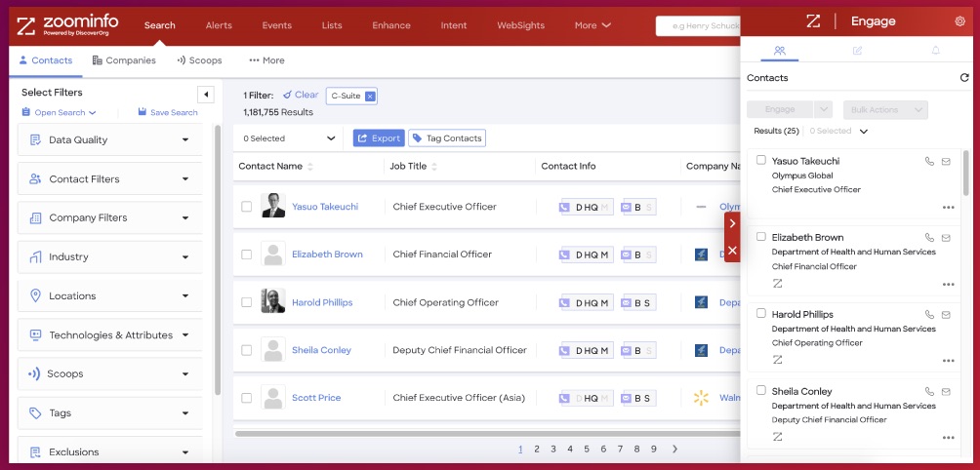Clear all filters link
This screenshot has height=470, width=980.
(301, 95)
